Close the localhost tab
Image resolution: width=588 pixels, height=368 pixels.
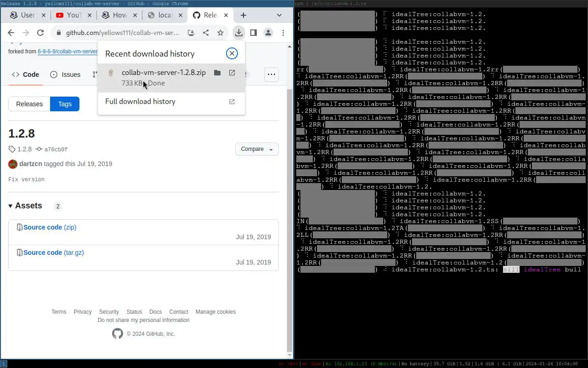point(181,15)
